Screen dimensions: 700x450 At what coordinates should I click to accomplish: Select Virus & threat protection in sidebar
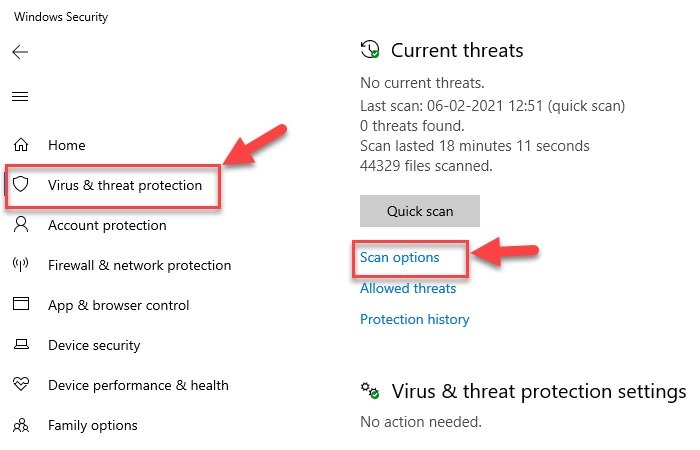[124, 185]
